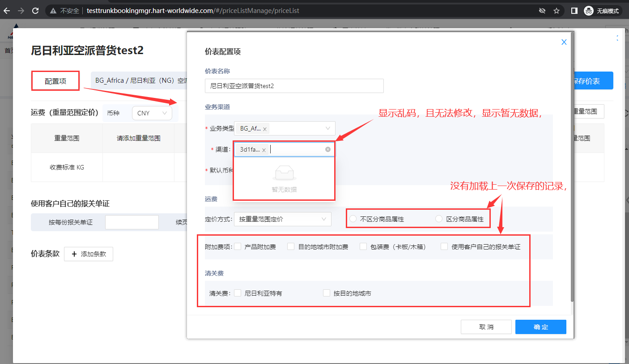Check the 尼日利亚特有 clearance fee option
The height and width of the screenshot is (364, 629).
point(238,293)
